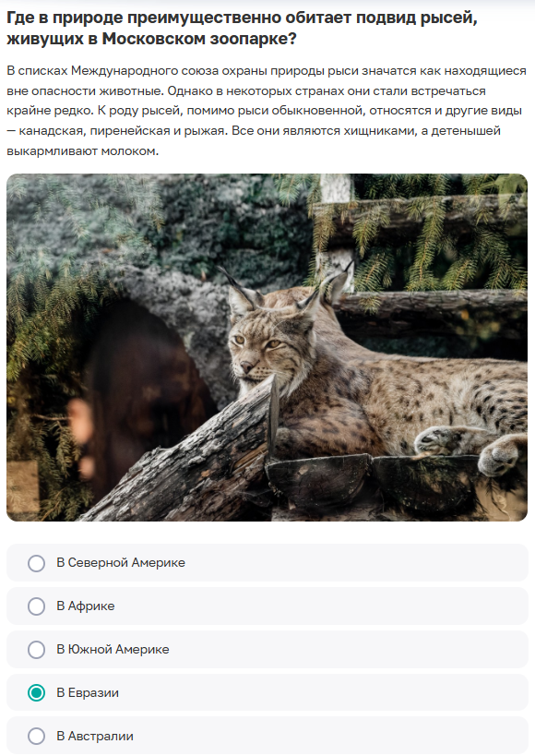Click the fallen log in the lynx photo

[x=184, y=462]
